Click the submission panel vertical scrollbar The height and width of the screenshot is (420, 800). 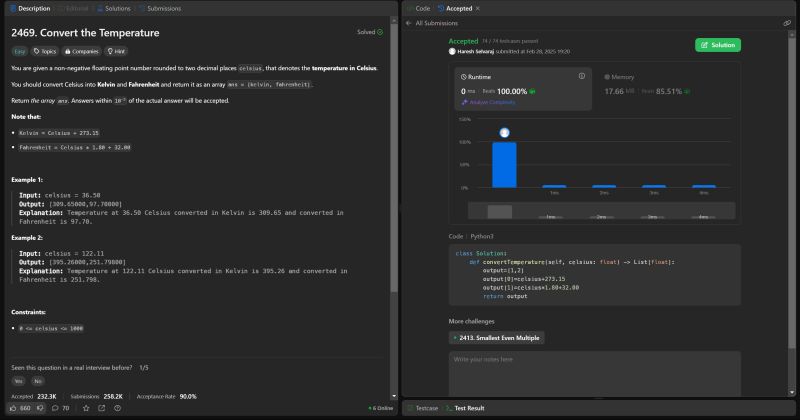(x=791, y=194)
